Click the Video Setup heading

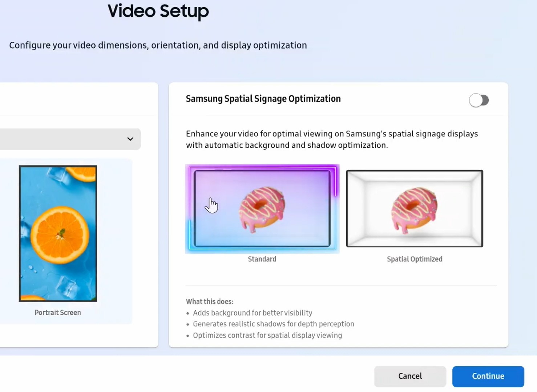point(158,11)
